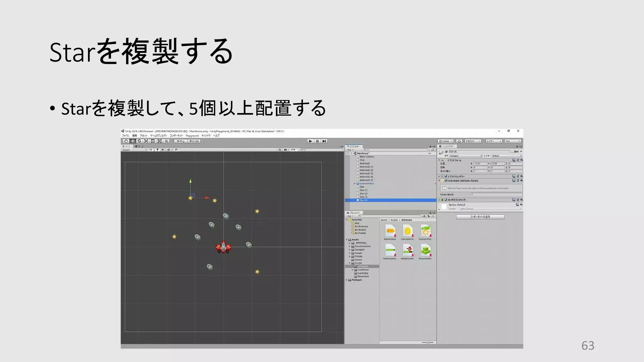Expand the UserInterface hierarchy item
The width and height of the screenshot is (644, 362).
355,184
